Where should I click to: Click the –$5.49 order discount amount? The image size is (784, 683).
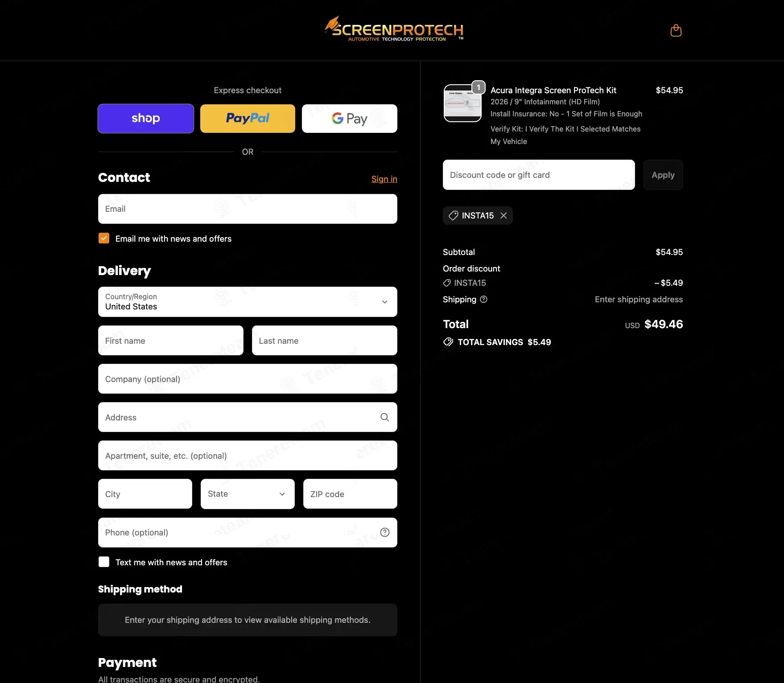coord(668,283)
